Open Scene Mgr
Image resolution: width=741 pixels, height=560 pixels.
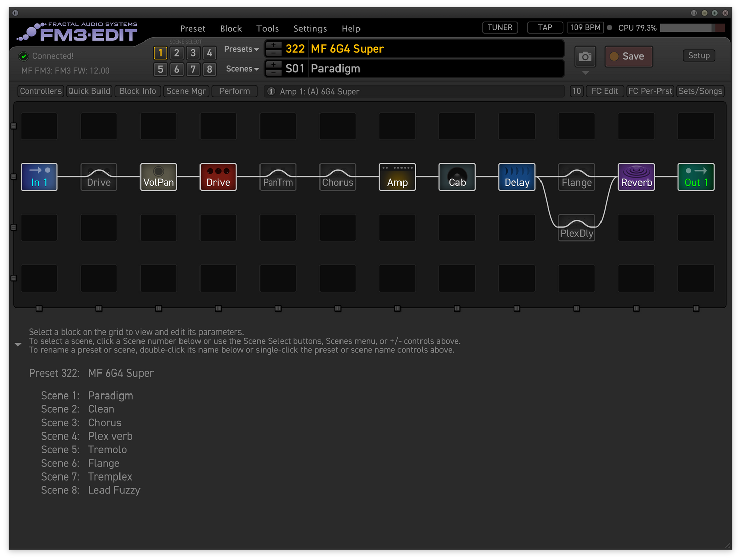[x=186, y=91]
